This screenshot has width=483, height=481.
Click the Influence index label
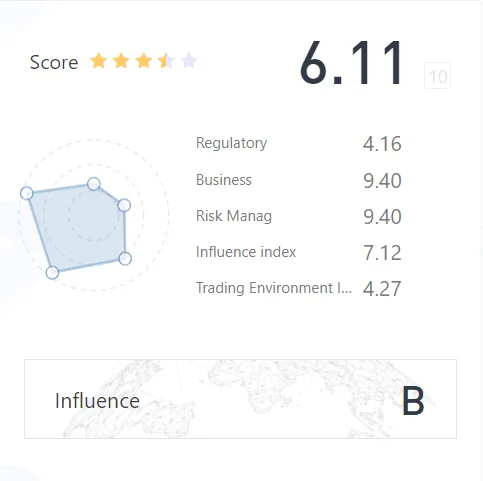coord(246,252)
